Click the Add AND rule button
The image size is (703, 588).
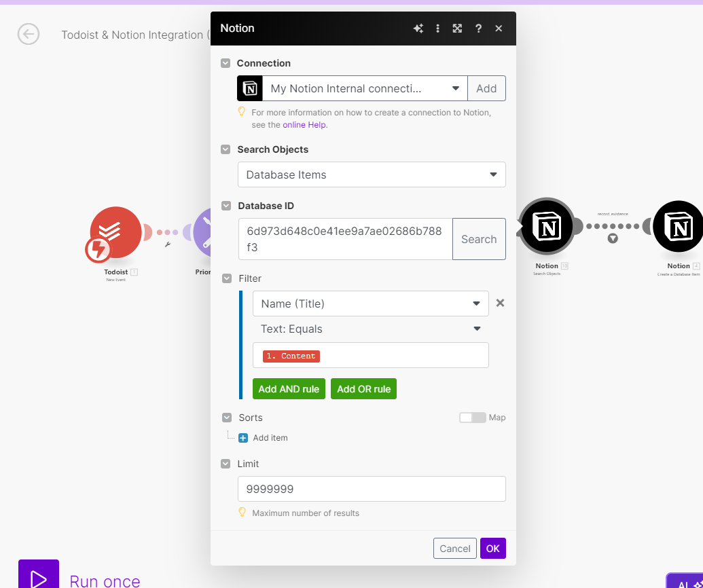coord(289,388)
